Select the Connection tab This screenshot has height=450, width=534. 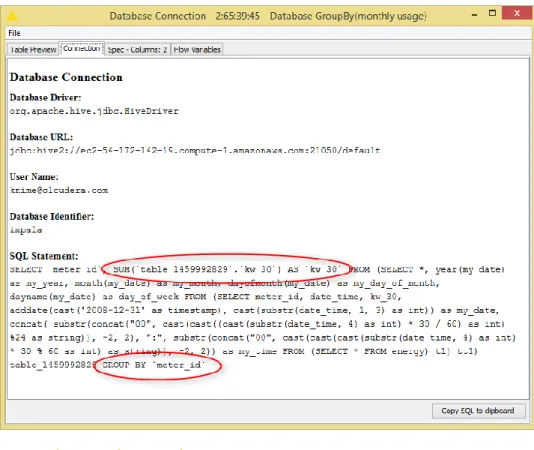82,49
